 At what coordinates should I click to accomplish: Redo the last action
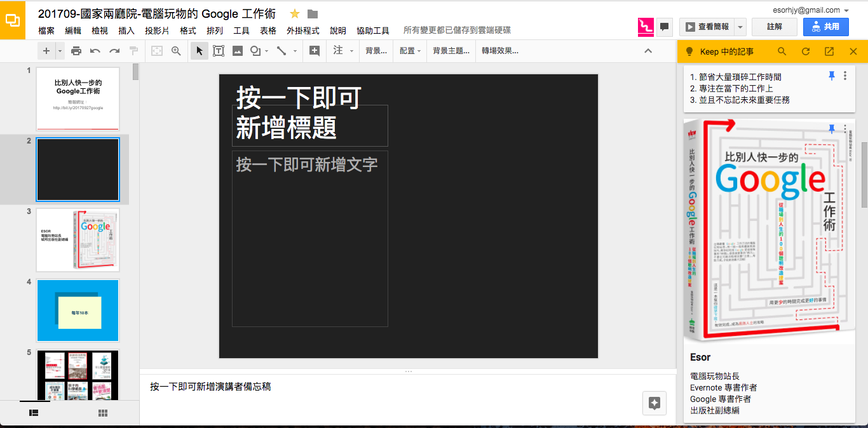coord(114,51)
